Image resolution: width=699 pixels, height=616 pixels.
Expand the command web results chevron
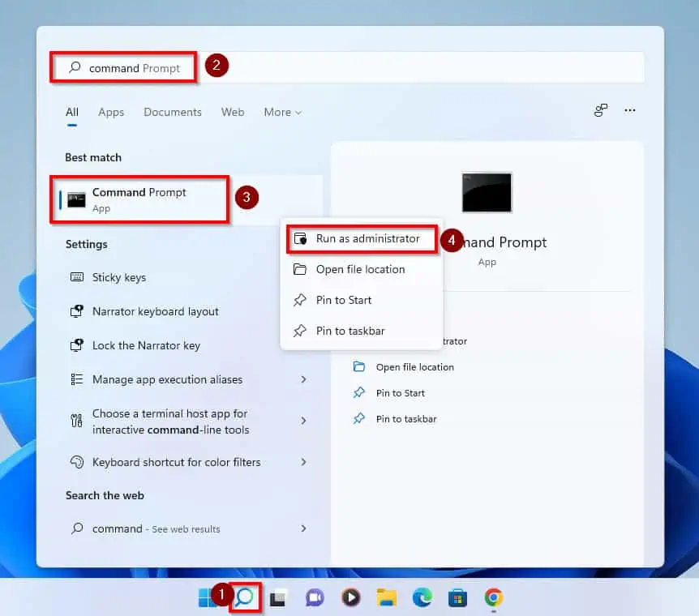pos(303,528)
